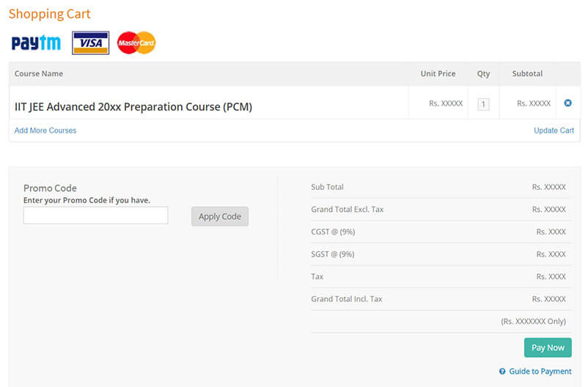Click the Unit Price column header
Screen dimensions: 588x387
coord(438,74)
